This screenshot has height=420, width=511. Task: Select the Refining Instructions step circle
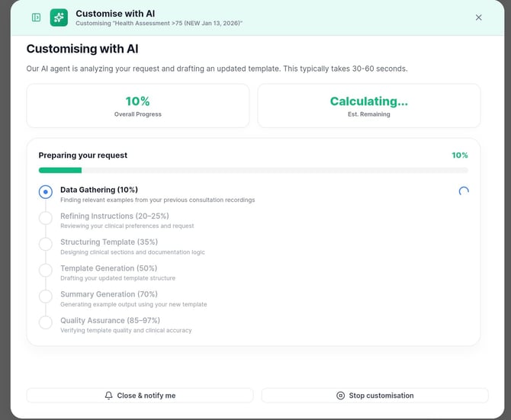click(x=46, y=218)
